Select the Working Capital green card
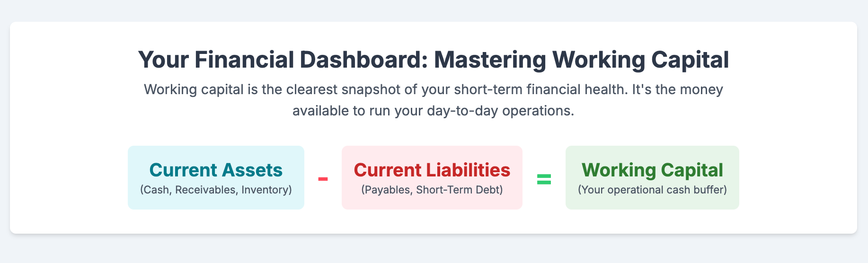 (x=652, y=177)
